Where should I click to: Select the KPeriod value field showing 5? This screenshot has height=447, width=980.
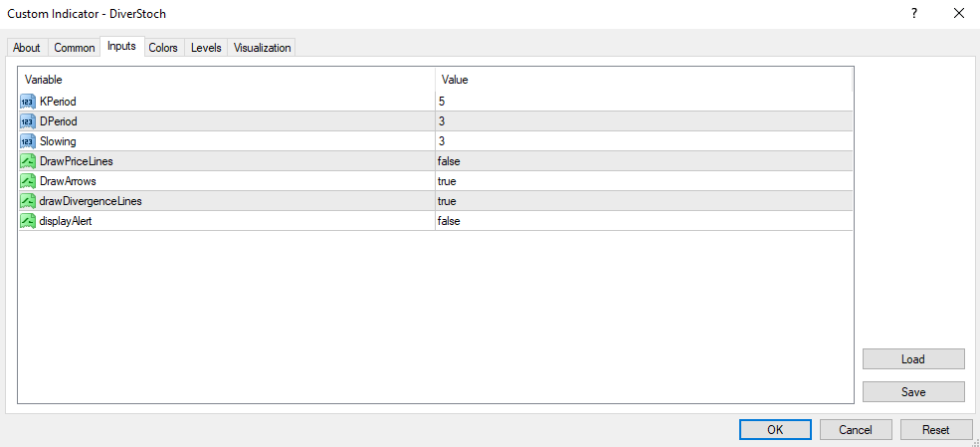click(x=643, y=102)
